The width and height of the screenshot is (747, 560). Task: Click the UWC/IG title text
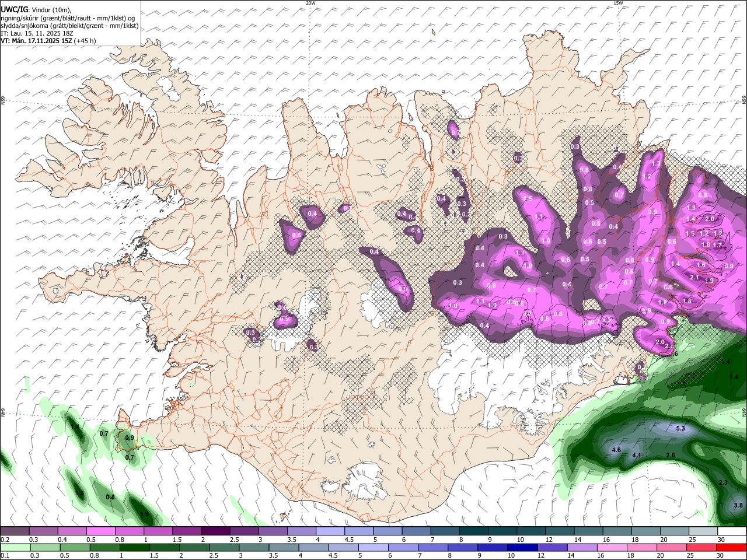point(13,10)
